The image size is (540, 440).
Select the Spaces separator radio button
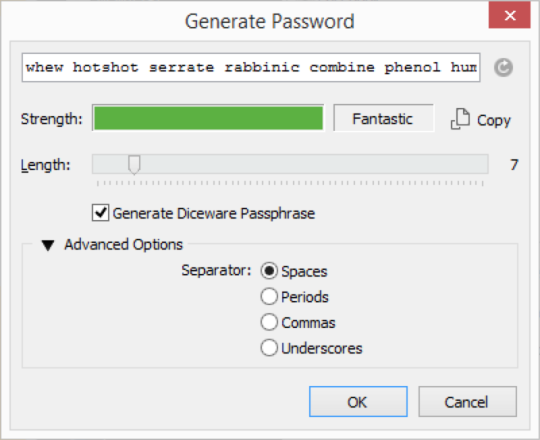269,271
